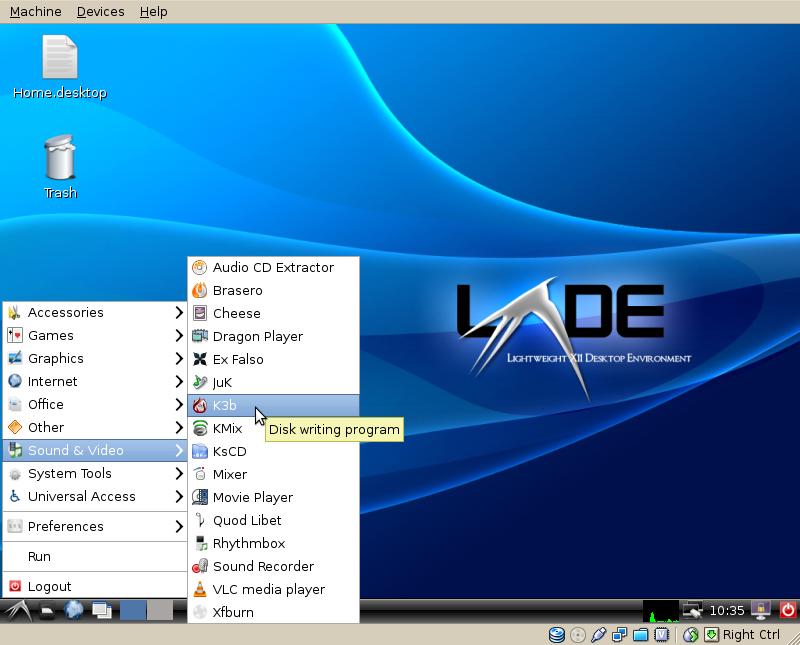Click the LXDE start menu logo button
The image size is (800, 645).
pyautogui.click(x=16, y=610)
